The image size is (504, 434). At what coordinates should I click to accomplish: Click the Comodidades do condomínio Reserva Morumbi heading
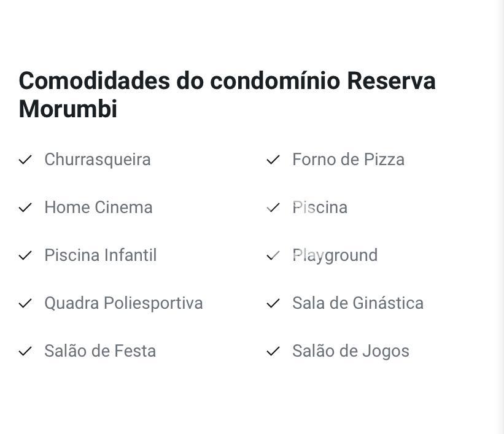227,95
